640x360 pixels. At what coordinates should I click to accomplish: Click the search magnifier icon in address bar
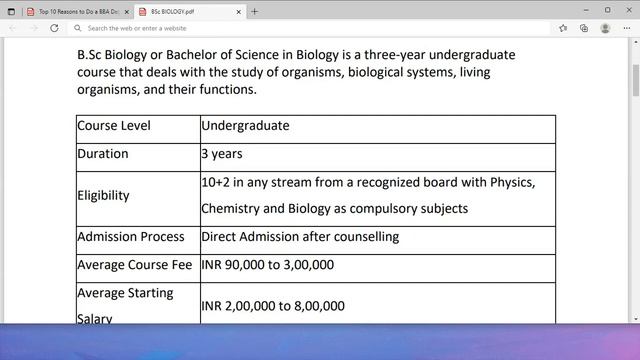coord(78,28)
